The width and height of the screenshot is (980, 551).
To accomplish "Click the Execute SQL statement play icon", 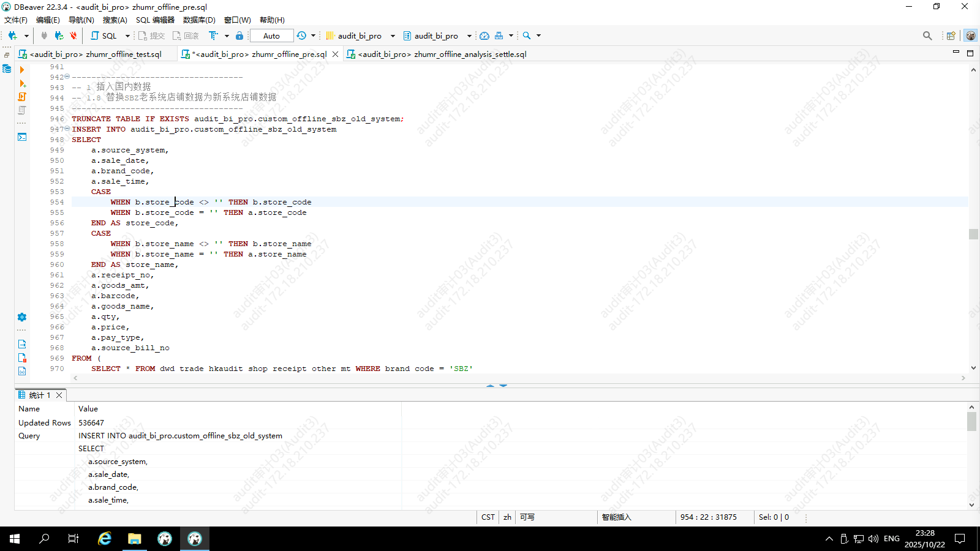I will pyautogui.click(x=22, y=70).
